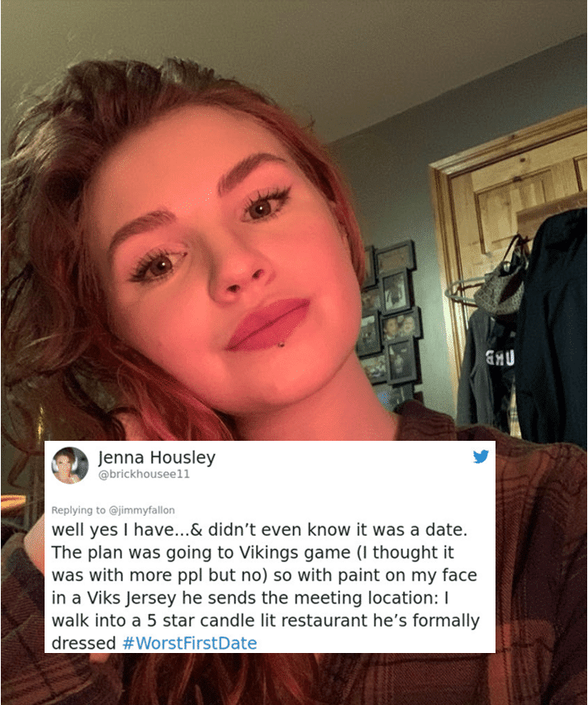Click the woman's pink lipstick lips
Viewport: 588px width, 705px height.
coord(268,324)
